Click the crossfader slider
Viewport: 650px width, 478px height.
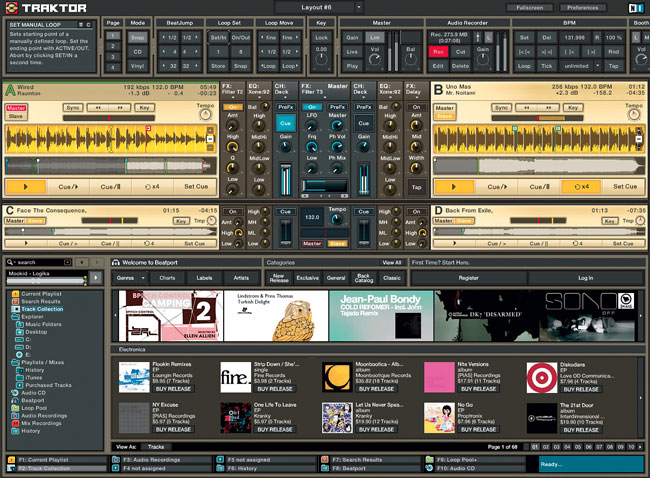click(325, 186)
